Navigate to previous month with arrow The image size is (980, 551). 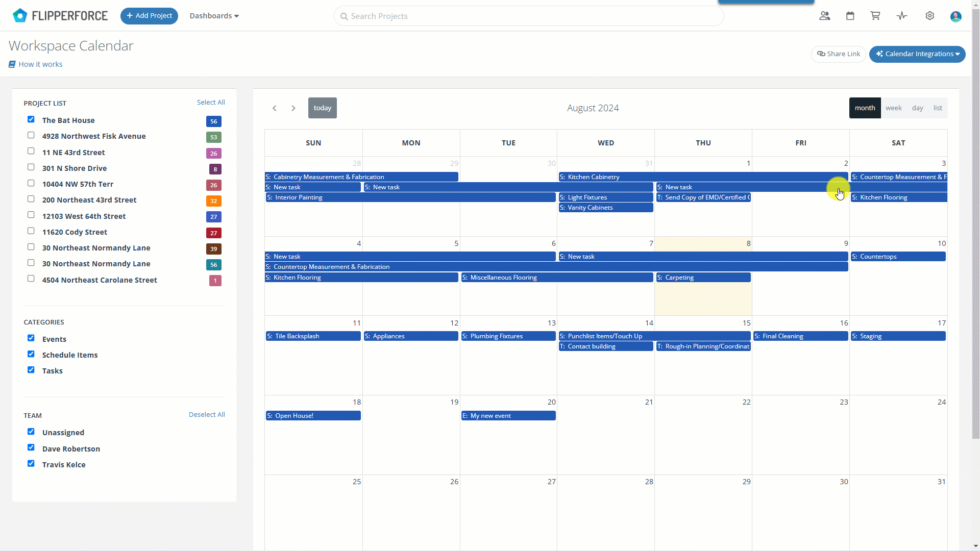pyautogui.click(x=274, y=108)
